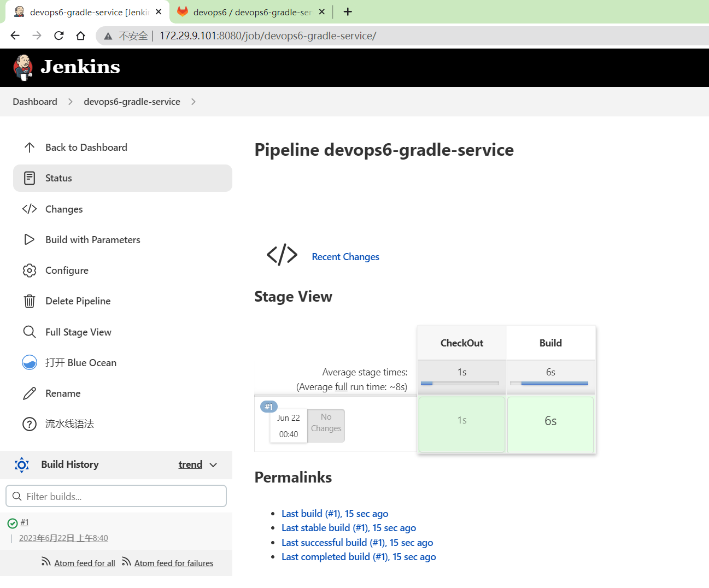Viewport: 709px width, 588px height.
Task: Open Last completed build (#1) permalink
Action: pyautogui.click(x=359, y=557)
